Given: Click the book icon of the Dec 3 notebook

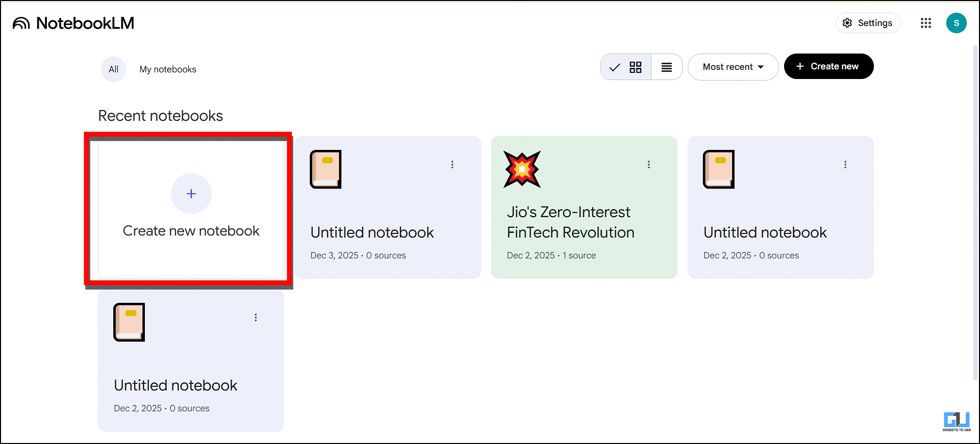Looking at the screenshot, I should point(325,169).
